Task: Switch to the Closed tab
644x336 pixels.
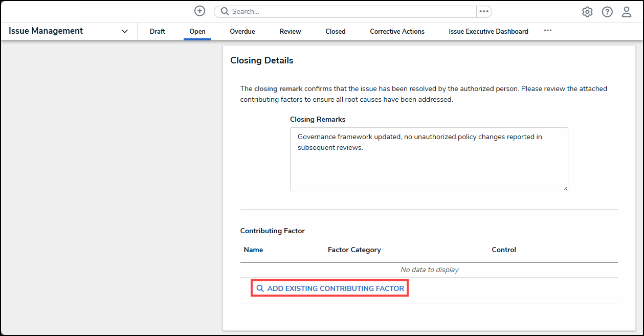Action: point(335,31)
